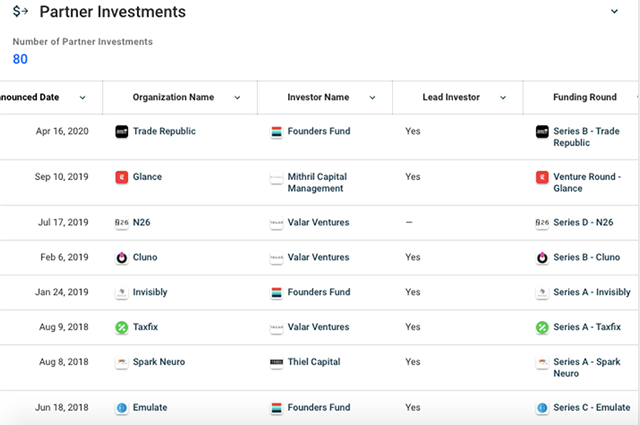Click the Partner Investments dollar-arrow icon

click(20, 11)
